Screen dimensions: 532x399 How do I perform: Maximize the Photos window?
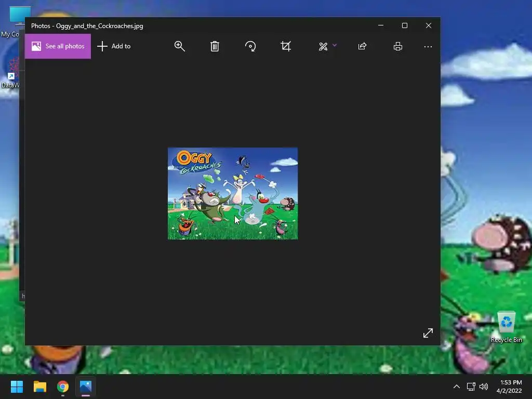click(404, 25)
